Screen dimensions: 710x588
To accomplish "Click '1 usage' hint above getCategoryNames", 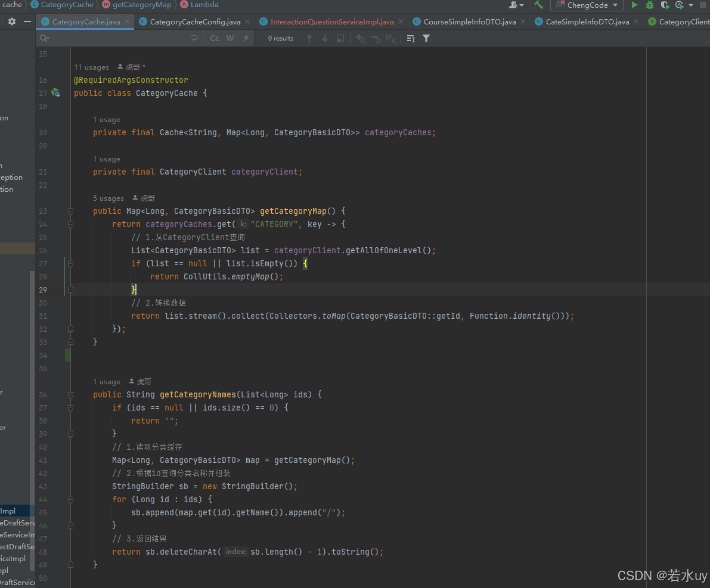I will (x=106, y=382).
